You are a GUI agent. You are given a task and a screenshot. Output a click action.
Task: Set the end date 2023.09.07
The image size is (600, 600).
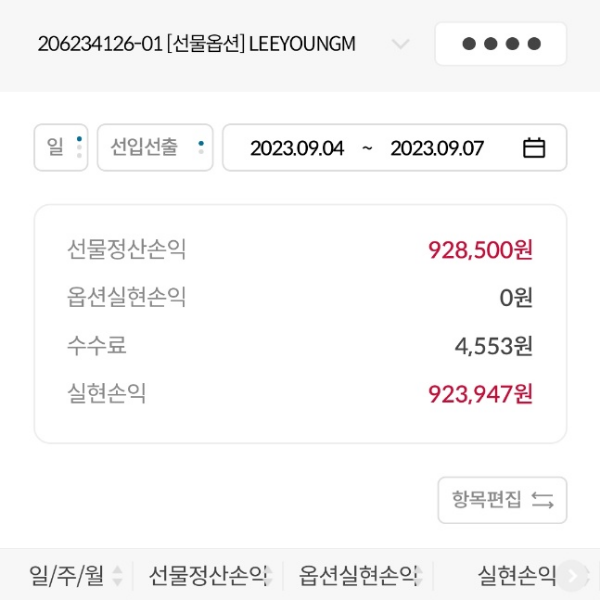click(x=437, y=148)
